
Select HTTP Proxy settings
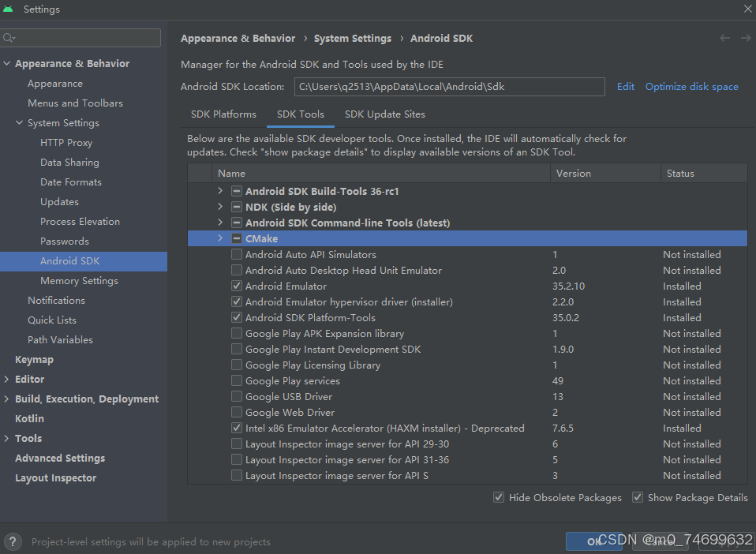pos(66,143)
